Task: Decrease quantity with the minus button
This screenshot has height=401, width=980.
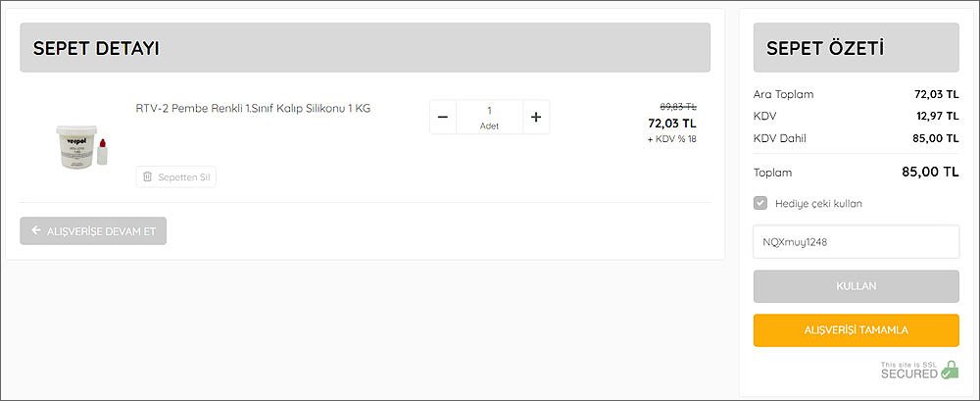Action: 443,117
